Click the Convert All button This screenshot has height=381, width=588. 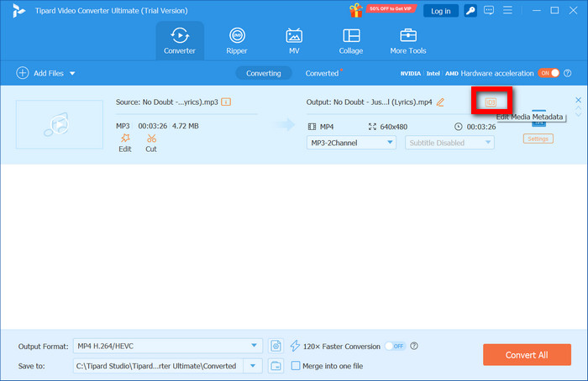coord(527,355)
